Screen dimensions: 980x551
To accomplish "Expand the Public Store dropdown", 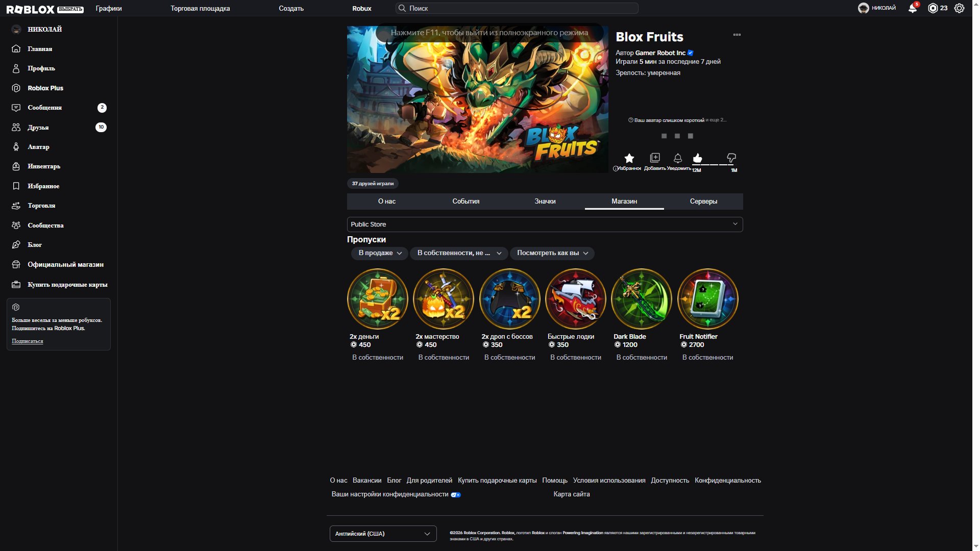I will coord(545,224).
